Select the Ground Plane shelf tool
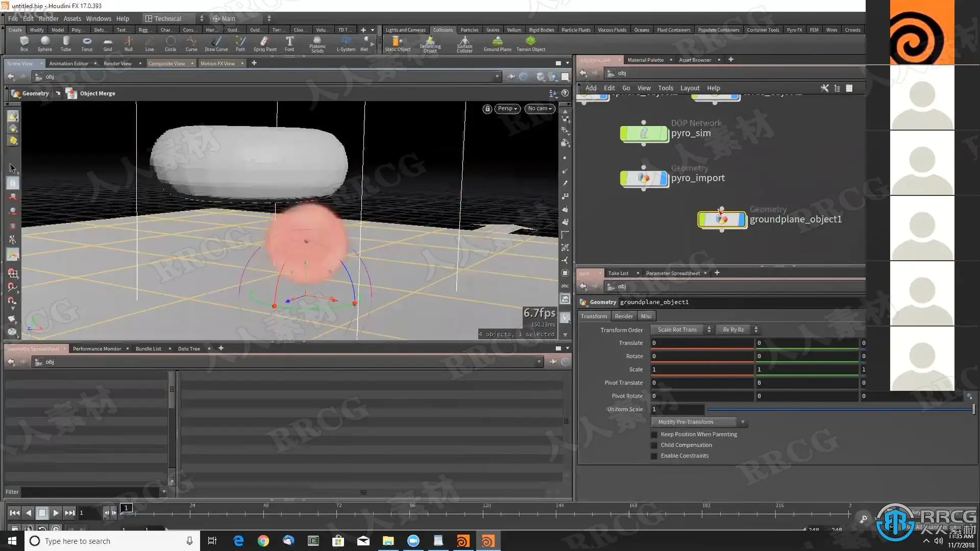This screenshot has width=980, height=551. point(497,43)
